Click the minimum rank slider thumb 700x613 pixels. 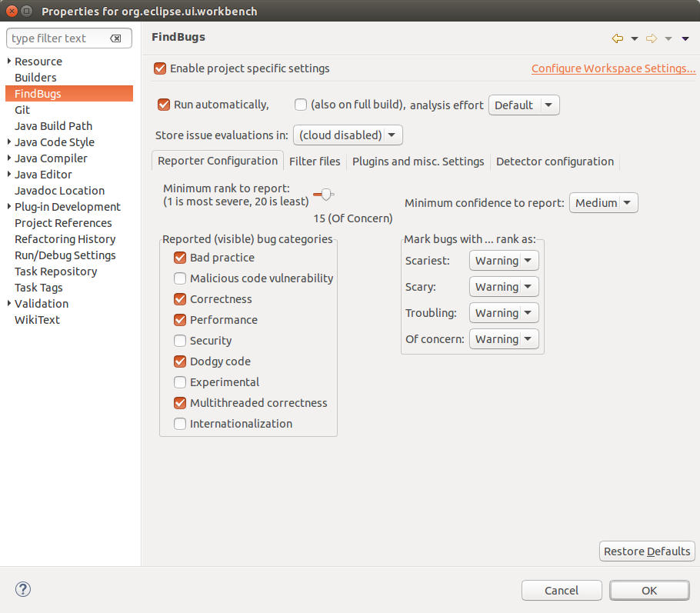tap(326, 195)
